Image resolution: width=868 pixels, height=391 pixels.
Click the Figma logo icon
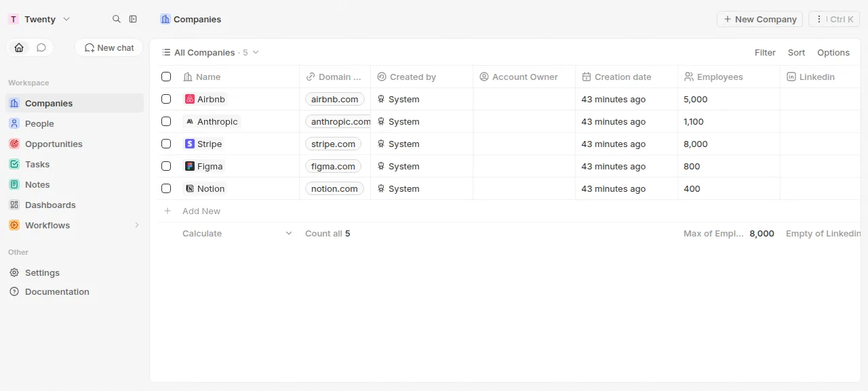pyautogui.click(x=190, y=166)
